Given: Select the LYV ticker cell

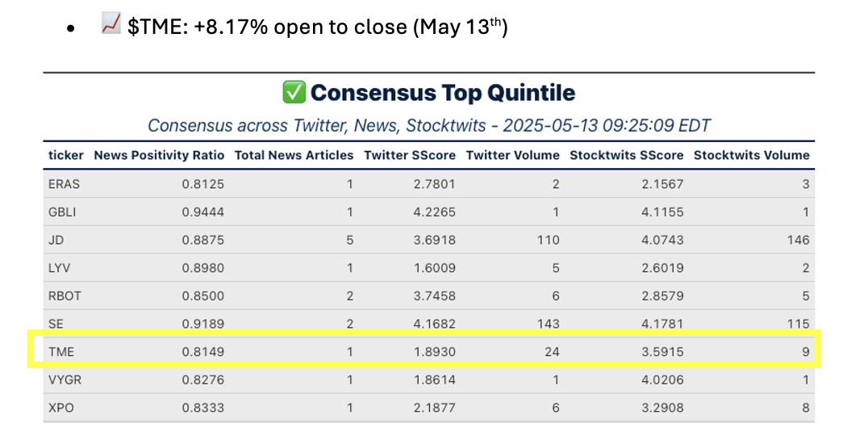Looking at the screenshot, I should [61, 268].
